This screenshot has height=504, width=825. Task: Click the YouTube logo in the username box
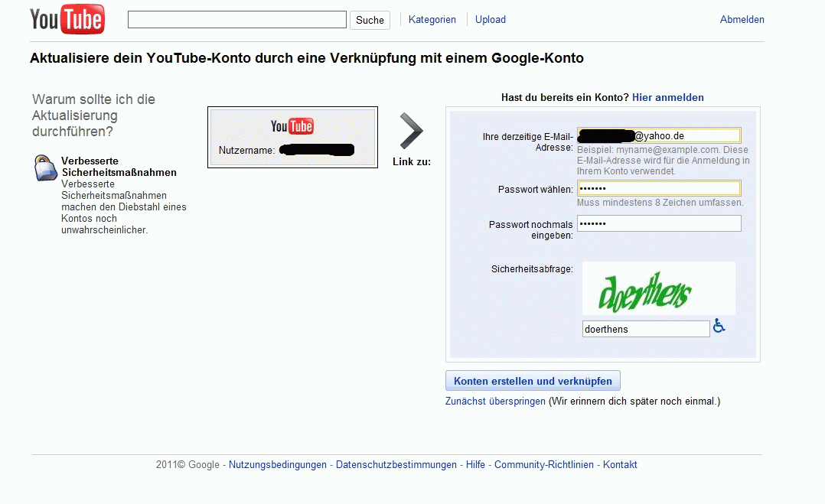point(292,126)
